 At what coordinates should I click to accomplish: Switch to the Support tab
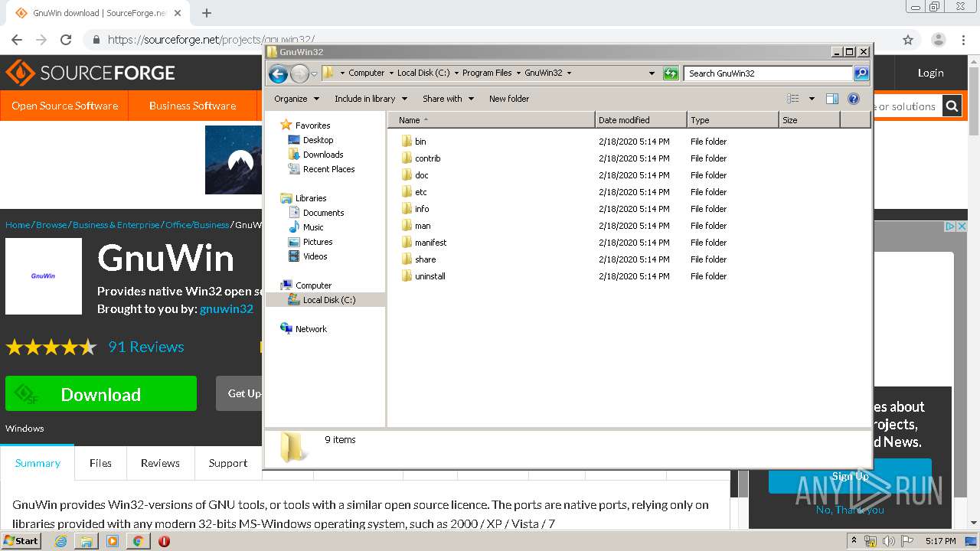click(x=228, y=463)
